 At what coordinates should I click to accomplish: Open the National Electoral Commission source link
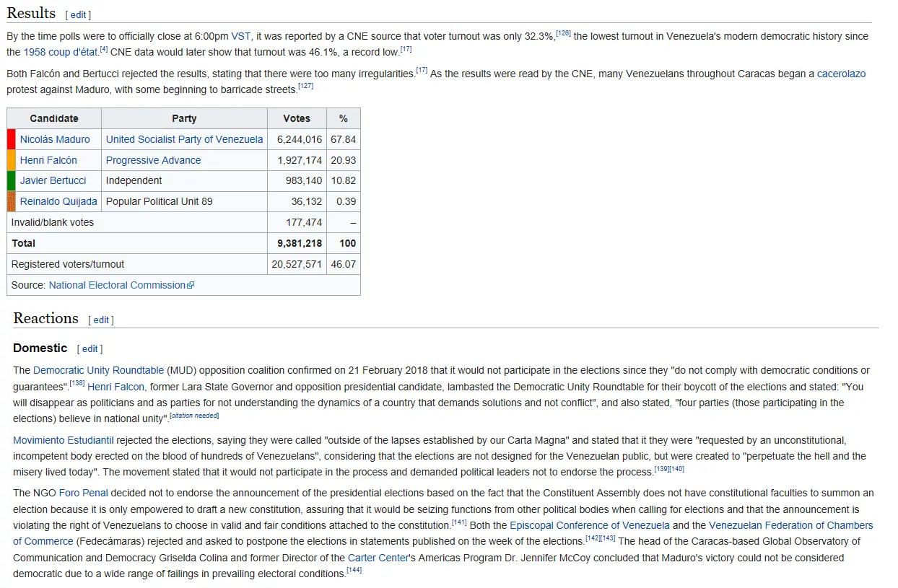[117, 285]
